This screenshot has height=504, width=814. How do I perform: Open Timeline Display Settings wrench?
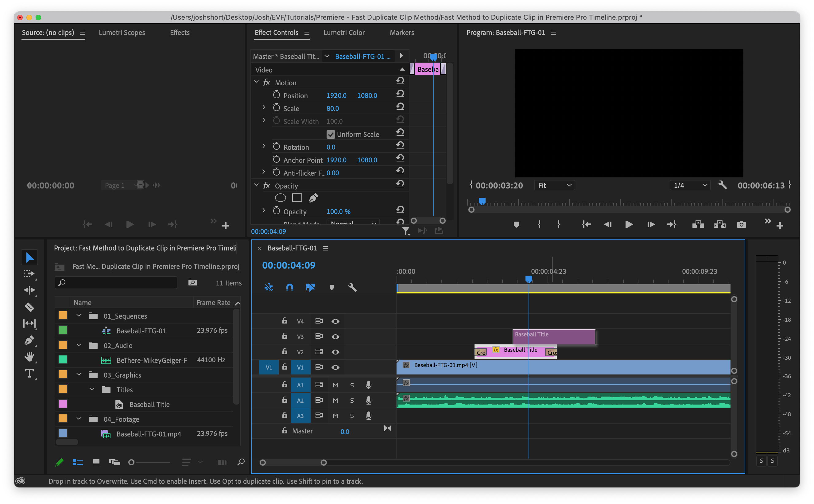point(352,287)
